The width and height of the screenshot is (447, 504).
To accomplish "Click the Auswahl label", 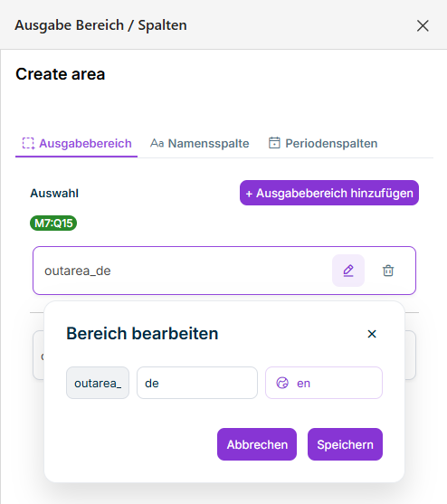I will 54,193.
